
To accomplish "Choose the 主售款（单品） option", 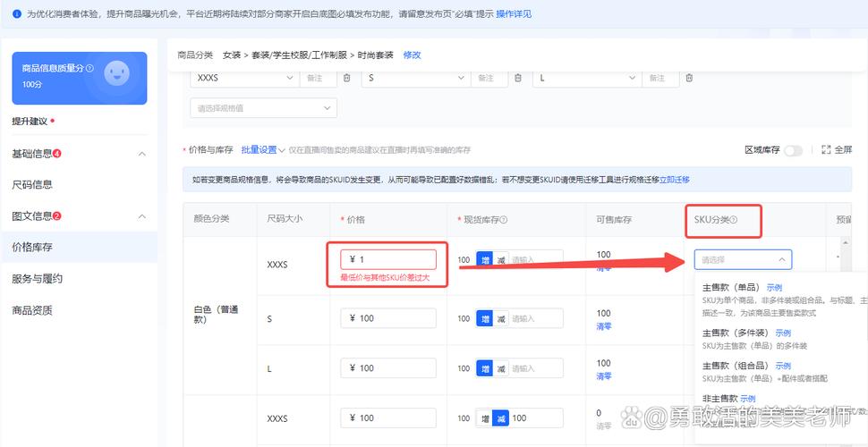I will [732, 288].
